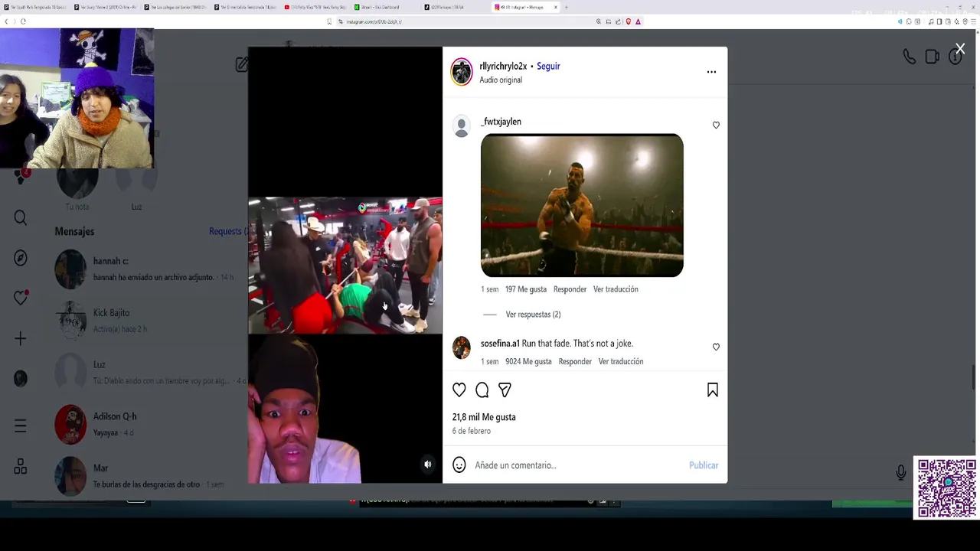Open the Kick Bajito conversation

[x=151, y=321]
